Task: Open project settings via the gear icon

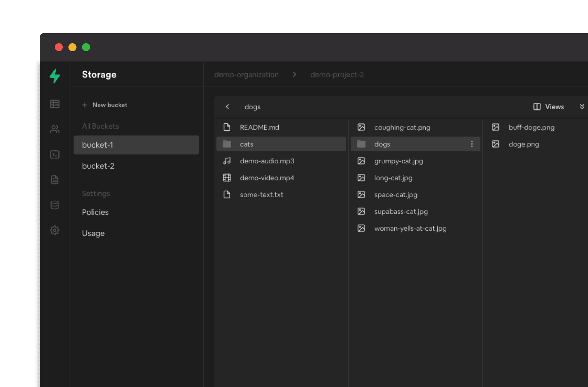Action: click(54, 230)
